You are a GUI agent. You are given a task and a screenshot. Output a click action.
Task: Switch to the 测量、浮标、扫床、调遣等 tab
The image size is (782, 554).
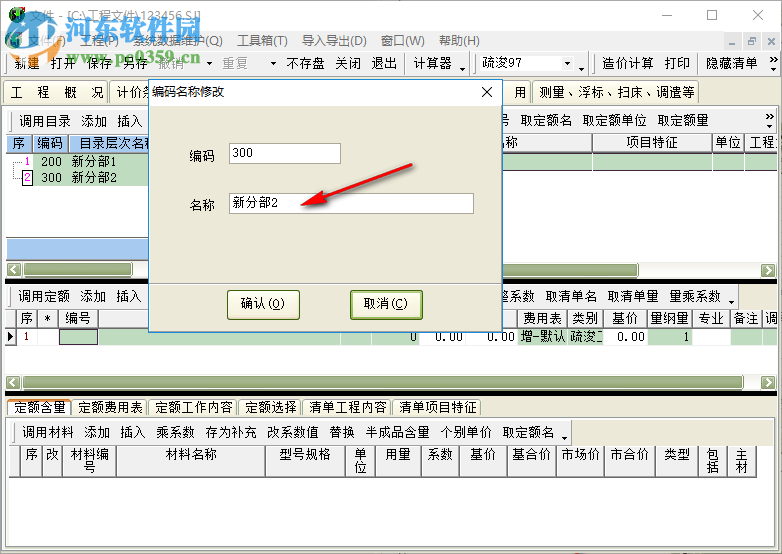(616, 92)
